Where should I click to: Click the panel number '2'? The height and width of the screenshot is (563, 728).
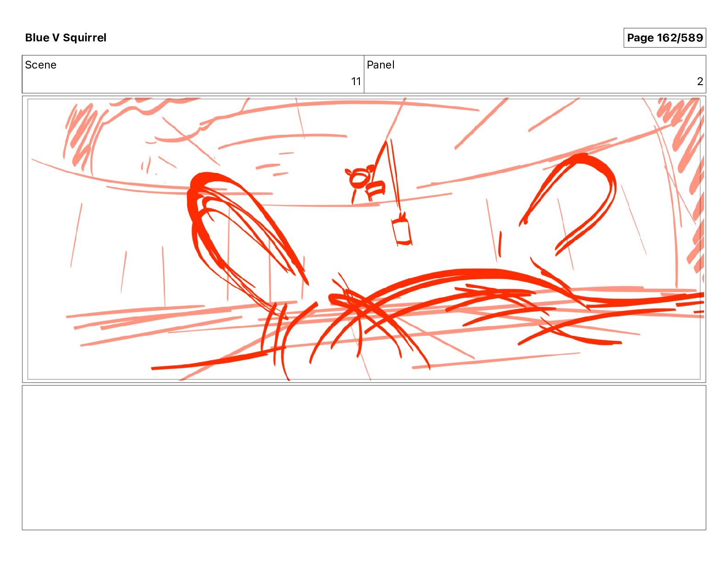point(700,81)
